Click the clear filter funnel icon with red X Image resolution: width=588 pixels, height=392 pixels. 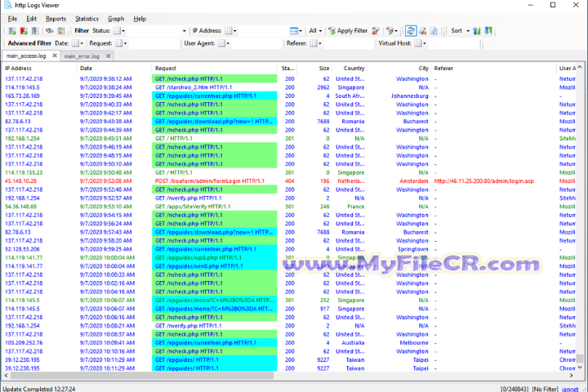(x=376, y=31)
